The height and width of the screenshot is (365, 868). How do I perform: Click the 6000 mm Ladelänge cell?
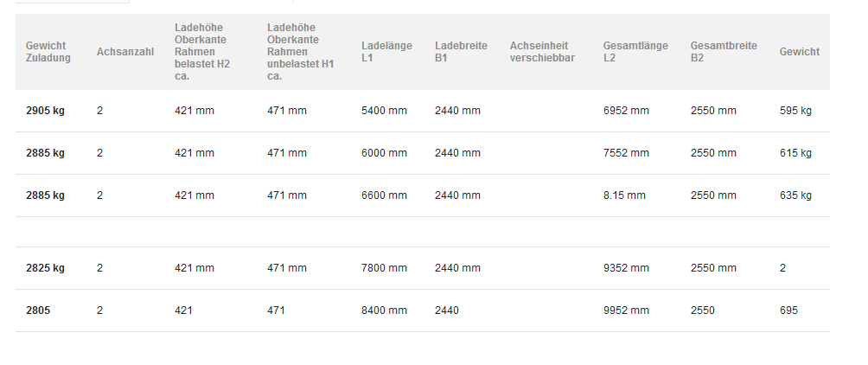384,153
